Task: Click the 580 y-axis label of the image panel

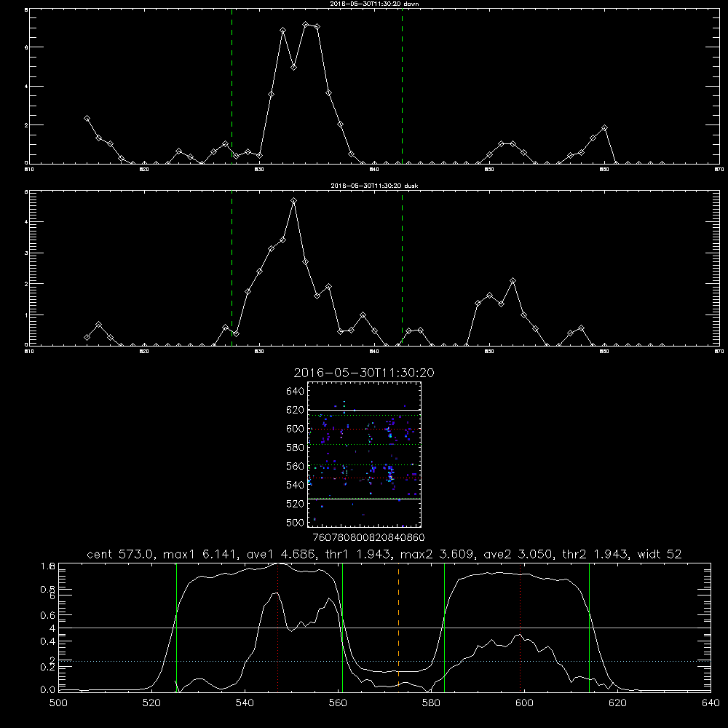Action: pyautogui.click(x=296, y=448)
